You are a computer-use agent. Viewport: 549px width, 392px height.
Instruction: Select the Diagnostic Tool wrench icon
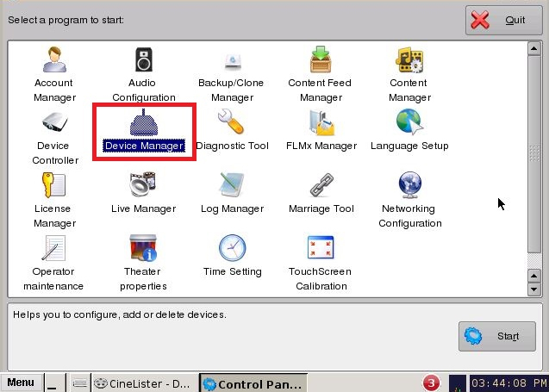231,121
